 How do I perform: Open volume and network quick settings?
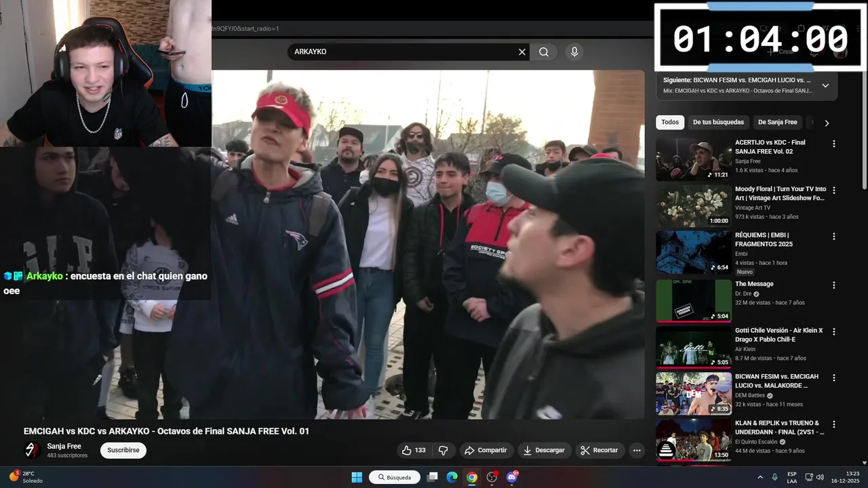click(x=814, y=477)
